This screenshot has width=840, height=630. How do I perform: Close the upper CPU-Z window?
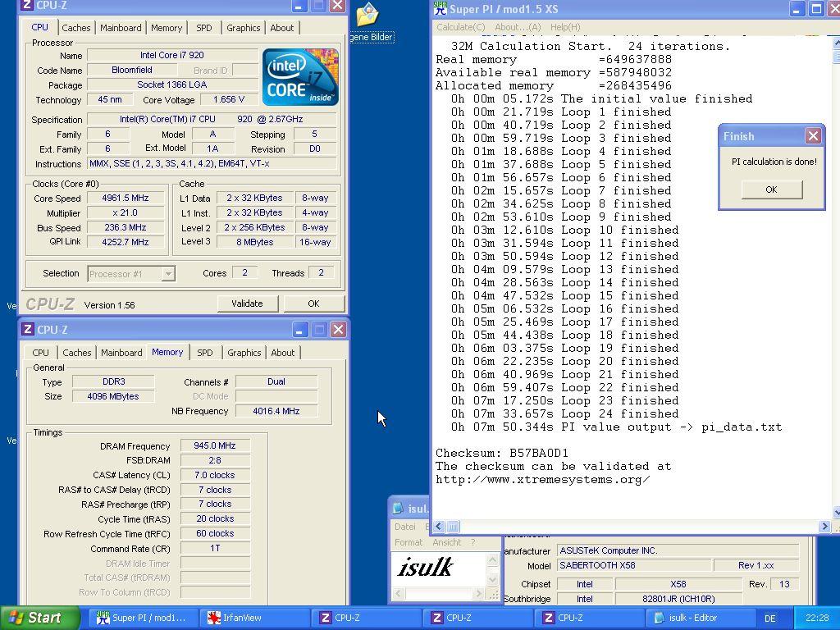[x=337, y=6]
